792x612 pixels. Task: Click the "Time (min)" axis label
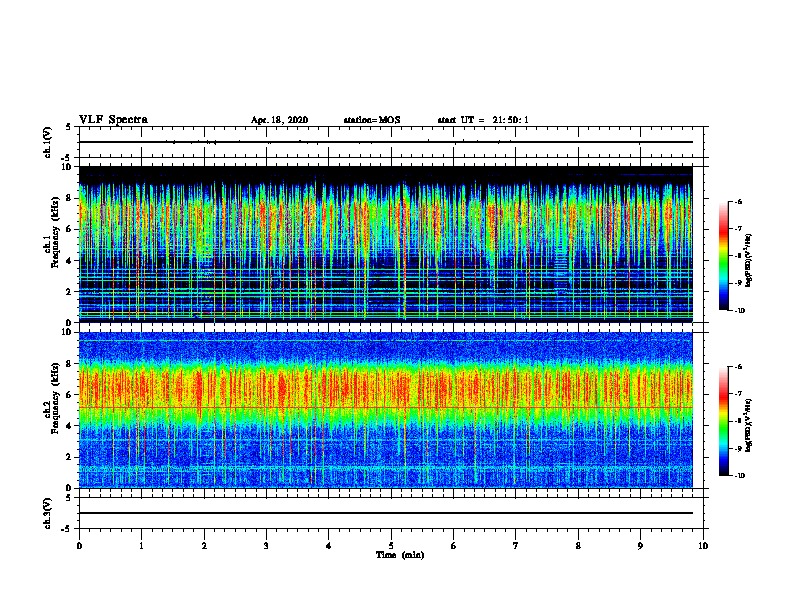400,555
